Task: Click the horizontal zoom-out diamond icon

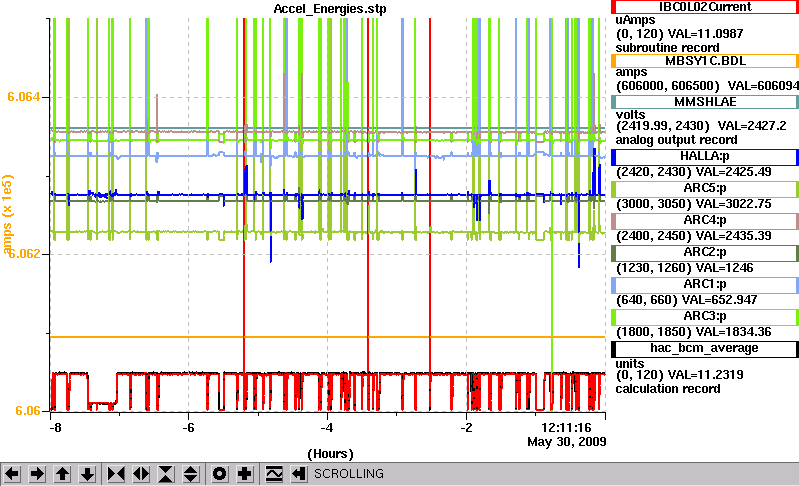Action: pyautogui.click(x=141, y=474)
